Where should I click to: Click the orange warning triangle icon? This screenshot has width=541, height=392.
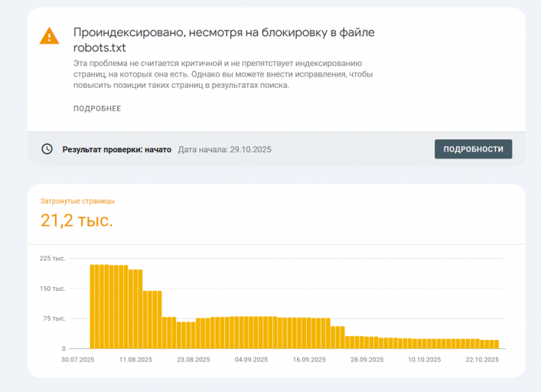click(x=49, y=36)
